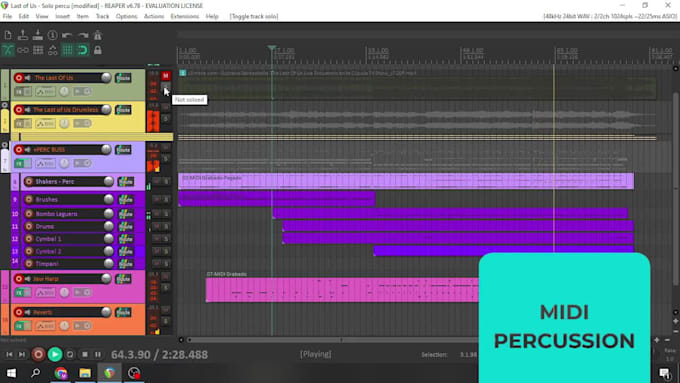Arm the Timpani track for recording

29,264
